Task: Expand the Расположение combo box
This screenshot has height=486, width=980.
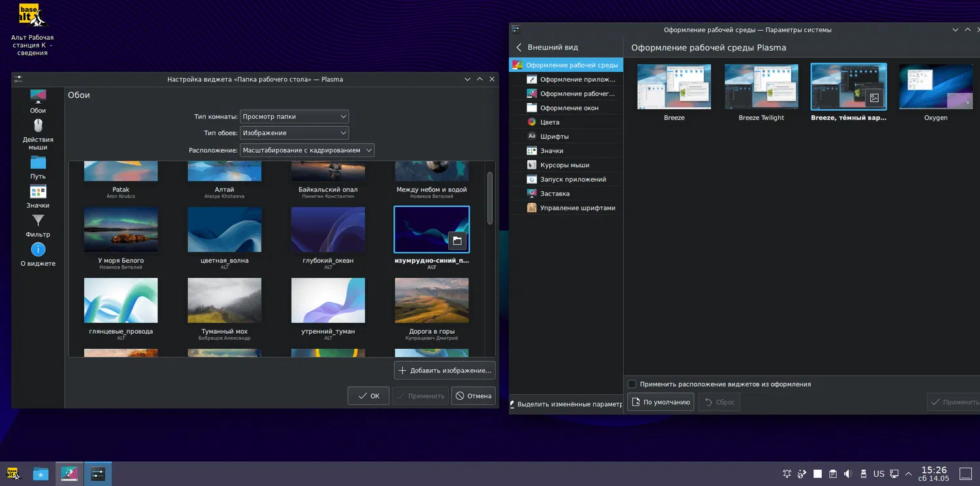Action: pos(307,150)
